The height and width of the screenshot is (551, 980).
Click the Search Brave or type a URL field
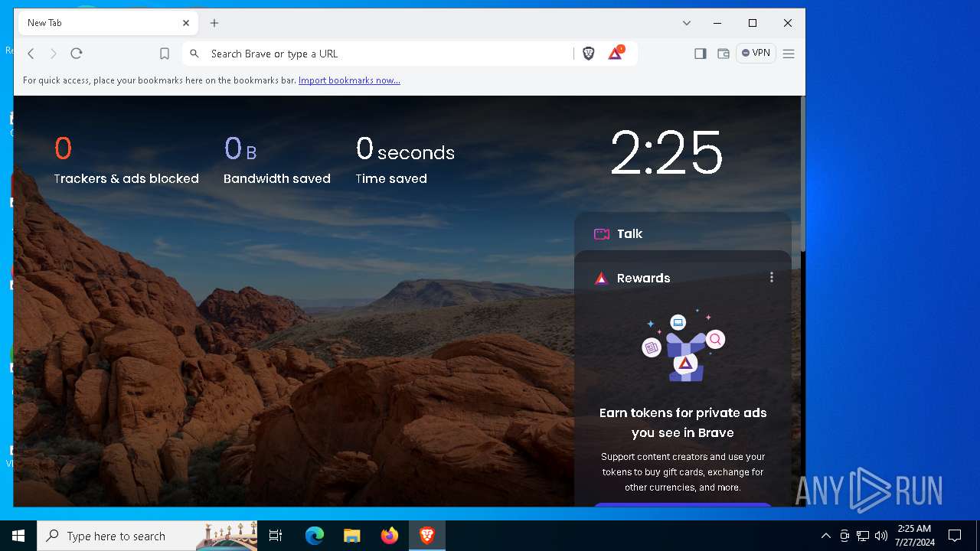[x=390, y=54]
